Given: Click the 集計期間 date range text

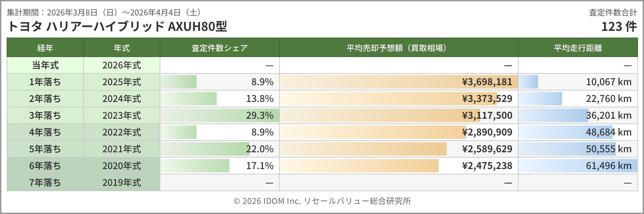Looking at the screenshot, I should pyautogui.click(x=104, y=12).
